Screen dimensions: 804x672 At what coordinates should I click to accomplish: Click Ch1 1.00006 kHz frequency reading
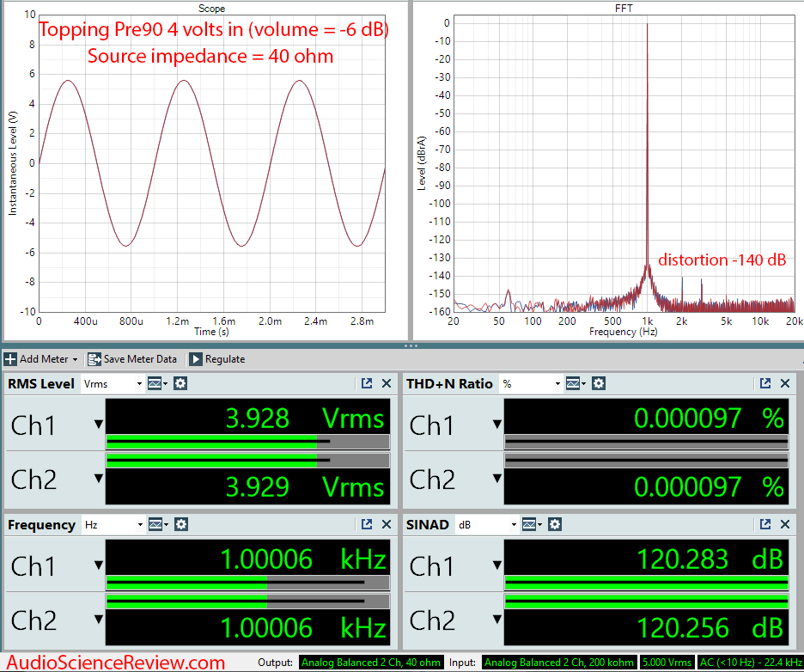[303, 559]
